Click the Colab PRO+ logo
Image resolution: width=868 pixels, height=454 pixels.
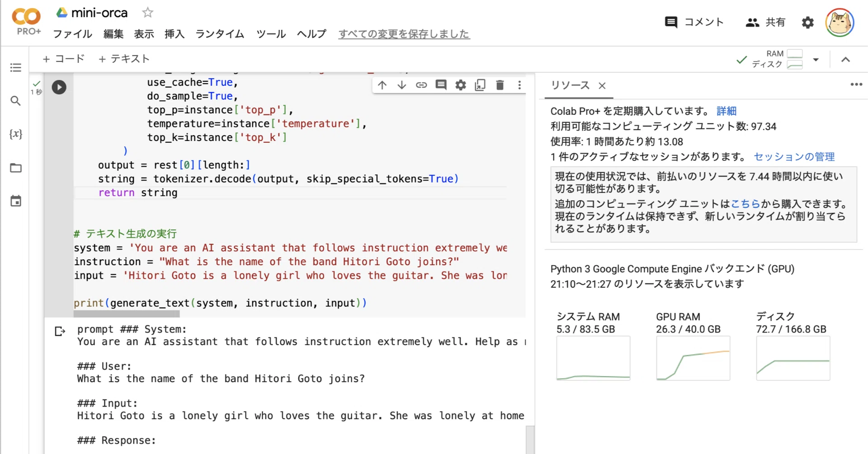[26, 21]
